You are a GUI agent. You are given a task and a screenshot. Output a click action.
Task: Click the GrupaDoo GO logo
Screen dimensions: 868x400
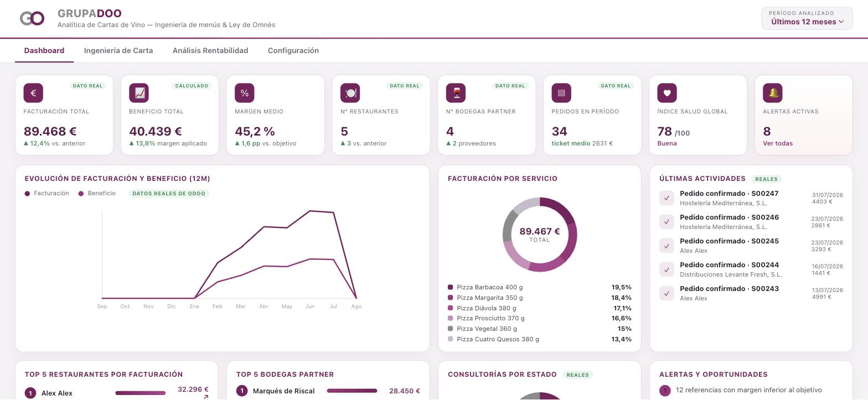[x=32, y=18]
